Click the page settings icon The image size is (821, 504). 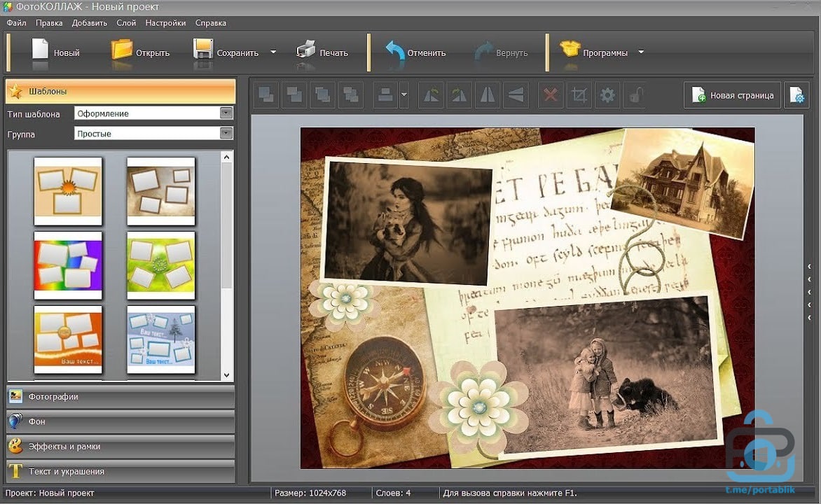click(x=796, y=95)
